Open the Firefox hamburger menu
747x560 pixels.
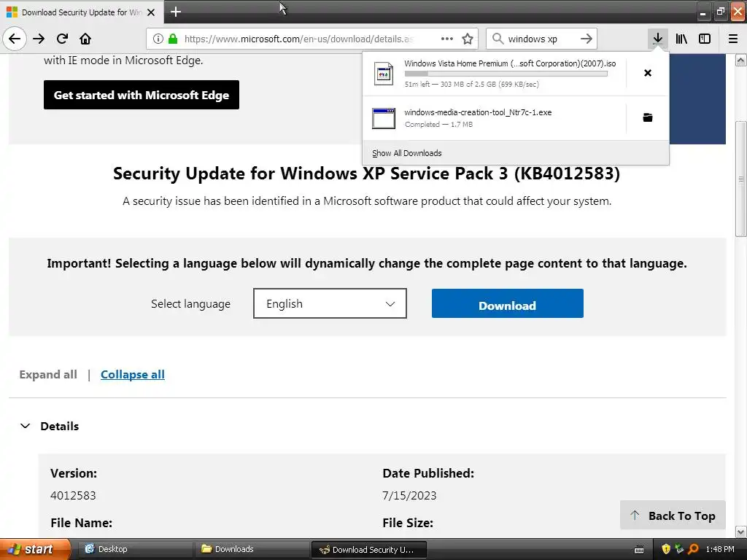point(733,39)
